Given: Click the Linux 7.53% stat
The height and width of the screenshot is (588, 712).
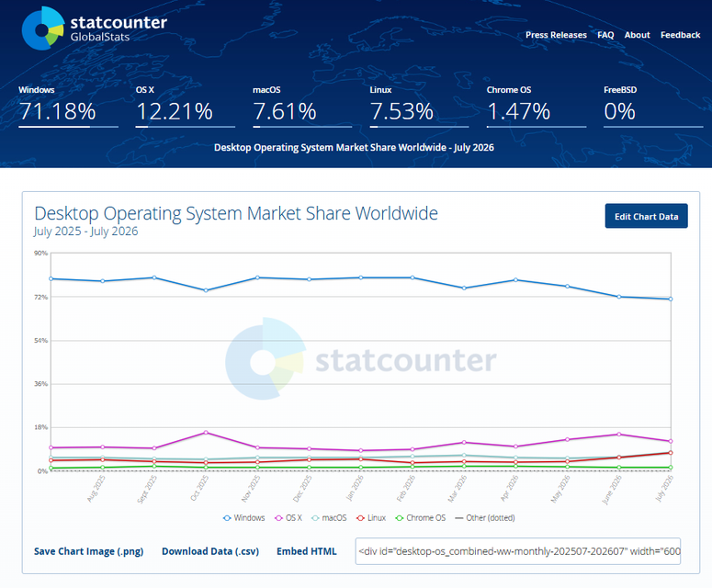Looking at the screenshot, I should pyautogui.click(x=419, y=107).
